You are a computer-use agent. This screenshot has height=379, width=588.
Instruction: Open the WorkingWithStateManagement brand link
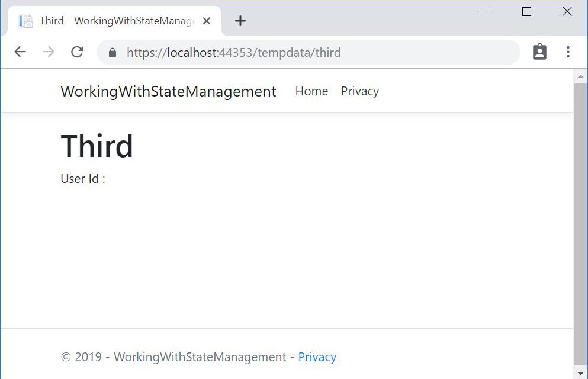(x=168, y=91)
